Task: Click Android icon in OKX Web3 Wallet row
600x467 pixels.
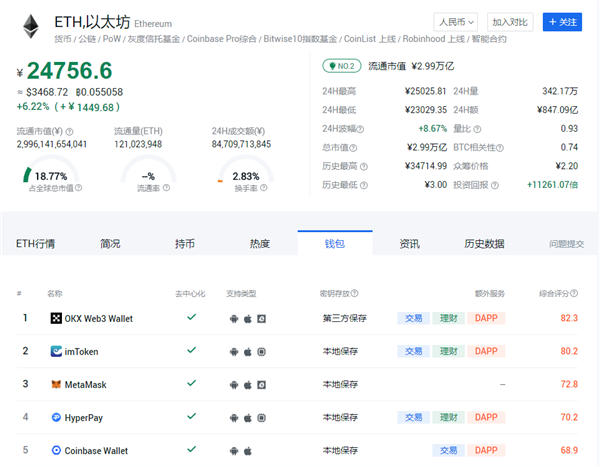Action: click(x=234, y=319)
